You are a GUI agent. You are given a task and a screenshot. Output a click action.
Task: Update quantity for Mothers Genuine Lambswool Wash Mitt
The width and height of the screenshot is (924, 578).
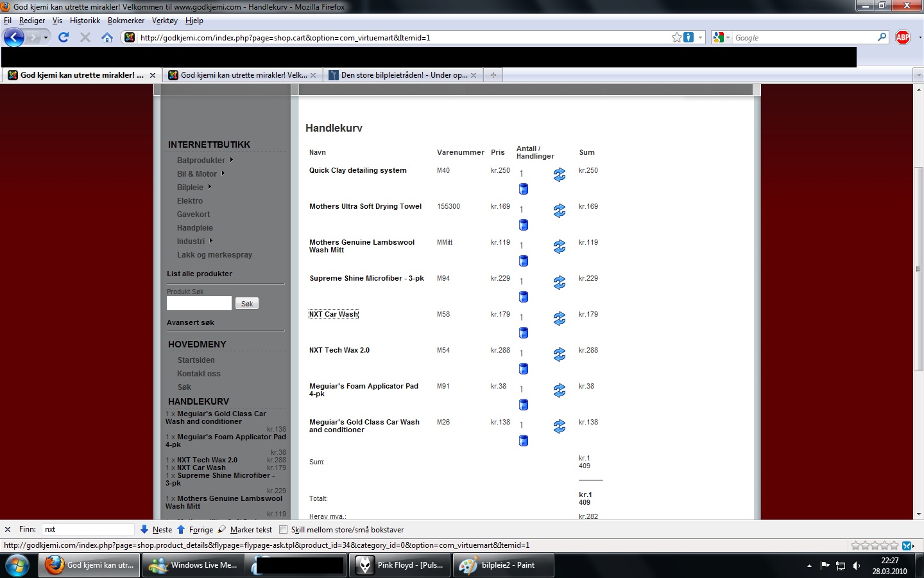click(x=560, y=247)
